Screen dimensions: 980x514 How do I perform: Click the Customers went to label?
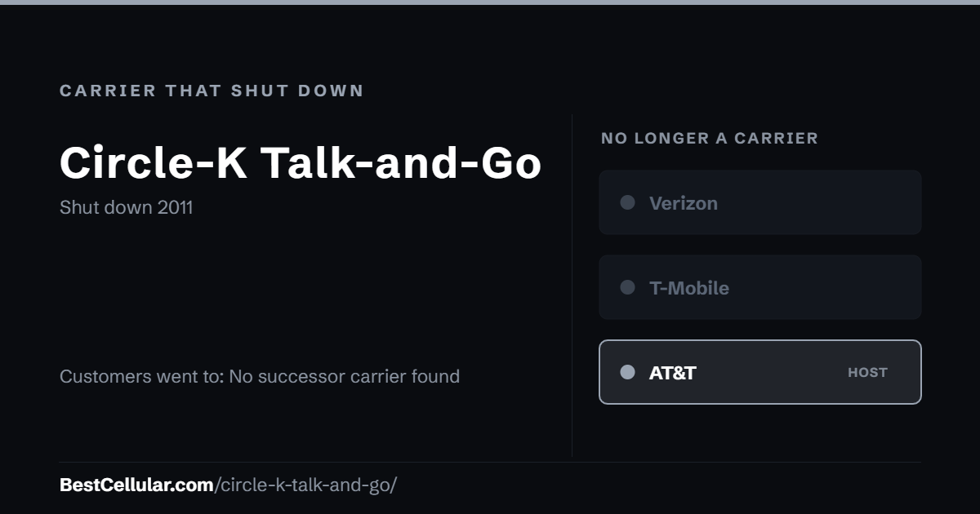tap(142, 376)
